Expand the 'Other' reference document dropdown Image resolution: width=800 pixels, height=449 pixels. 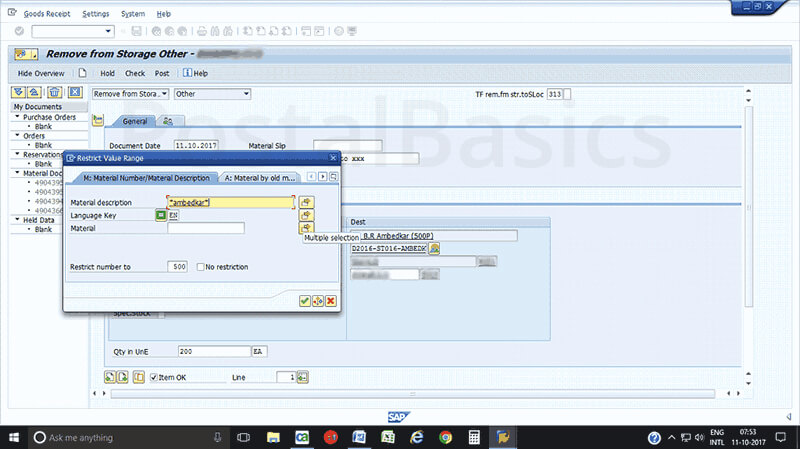pos(212,94)
